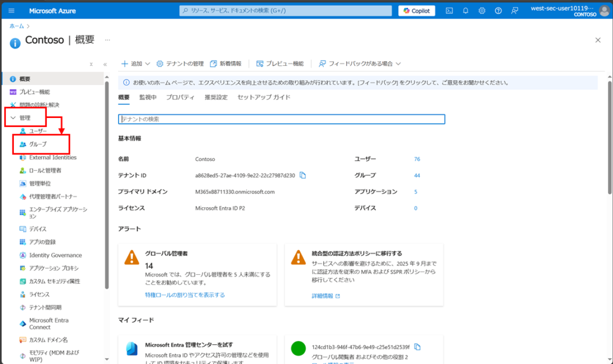Click the エンタープライズ アプリケーション icon
This screenshot has height=364, width=613.
[x=23, y=213]
